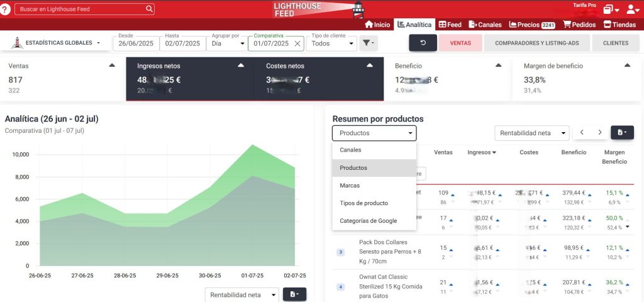Sort table by Margen Beneficio column
Viewport: 644px width, 302px height.
[x=614, y=157]
